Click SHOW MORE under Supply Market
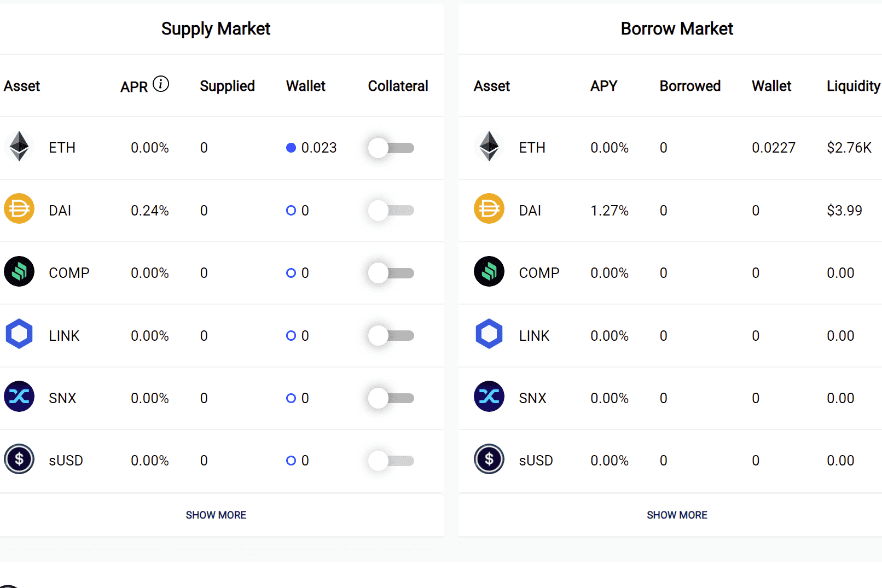The width and height of the screenshot is (882, 588). point(216,515)
